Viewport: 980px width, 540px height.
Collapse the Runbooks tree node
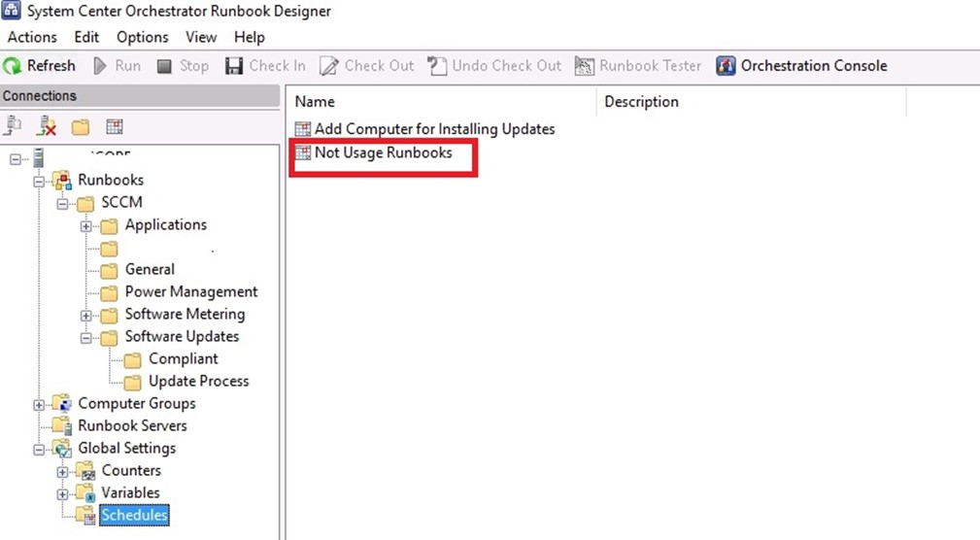(39, 182)
